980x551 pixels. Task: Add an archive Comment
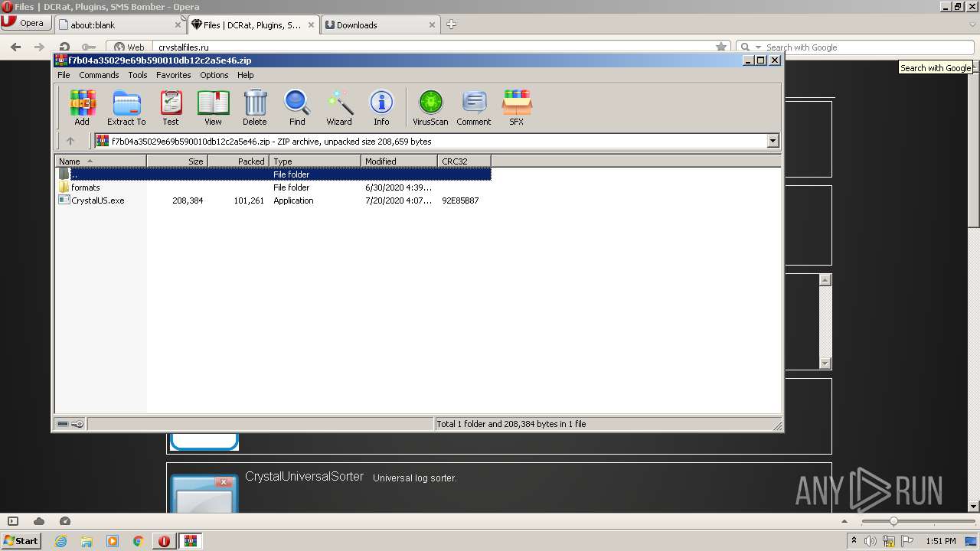474,107
